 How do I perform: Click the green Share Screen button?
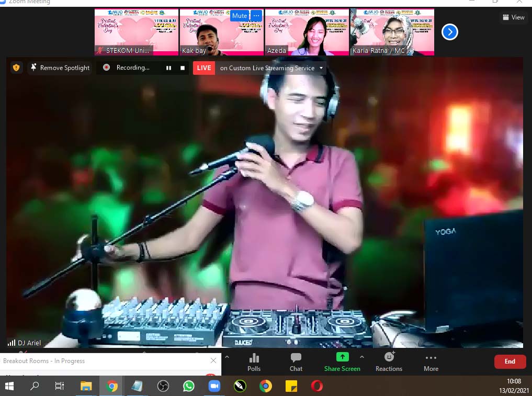click(x=342, y=362)
